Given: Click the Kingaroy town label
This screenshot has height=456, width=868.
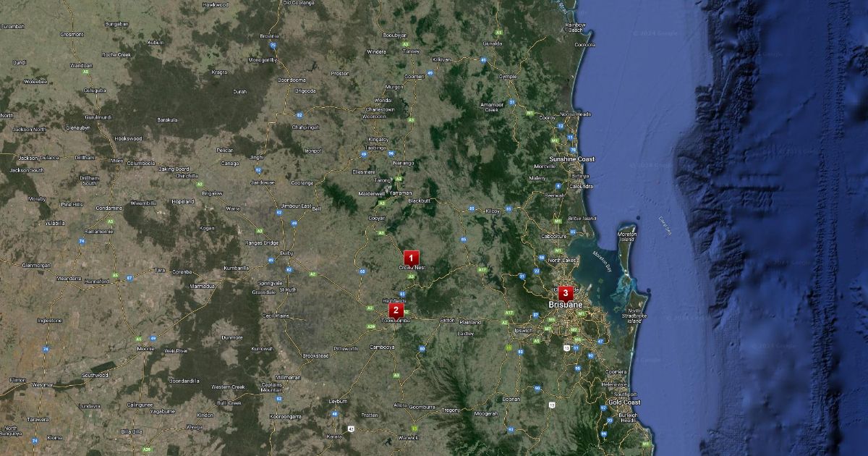Looking at the screenshot, I should coord(378,139).
